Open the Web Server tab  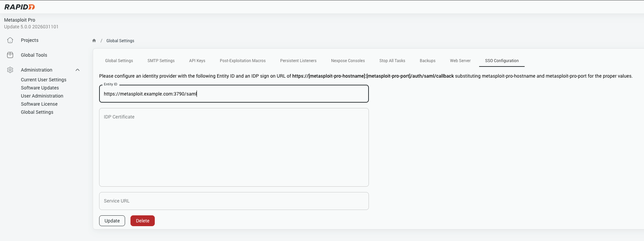[460, 61]
